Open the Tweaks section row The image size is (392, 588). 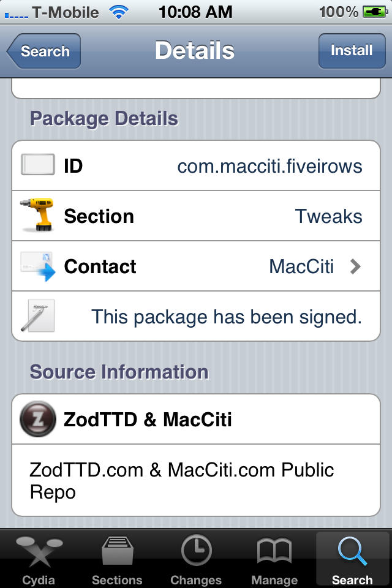click(x=196, y=216)
